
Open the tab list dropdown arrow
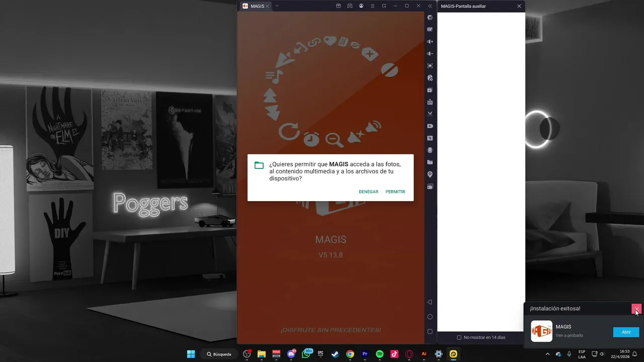(x=277, y=6)
